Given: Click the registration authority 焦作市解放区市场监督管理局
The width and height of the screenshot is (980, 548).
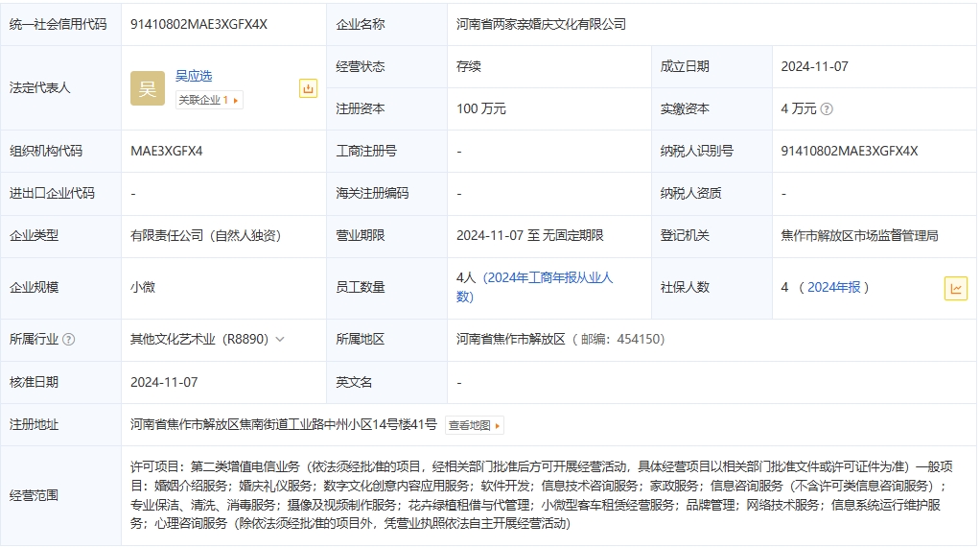Looking at the screenshot, I should (x=859, y=235).
